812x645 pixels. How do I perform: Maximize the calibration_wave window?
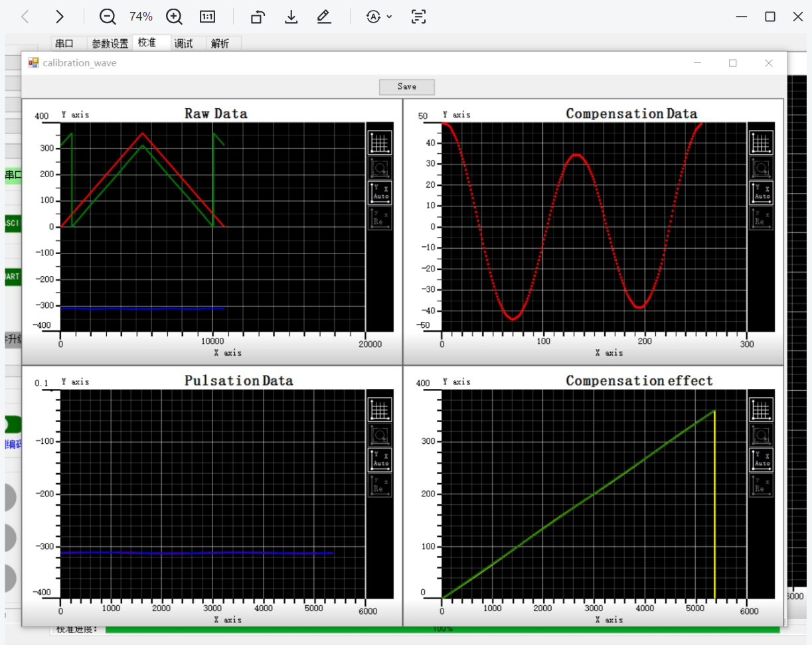tap(733, 63)
